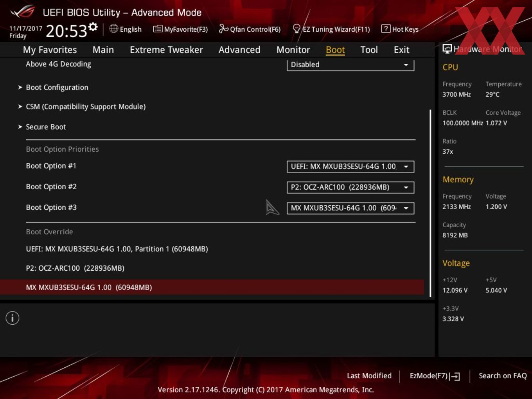The height and width of the screenshot is (399, 532).
Task: Click the ROG logo icon
Action: pyautogui.click(x=23, y=12)
